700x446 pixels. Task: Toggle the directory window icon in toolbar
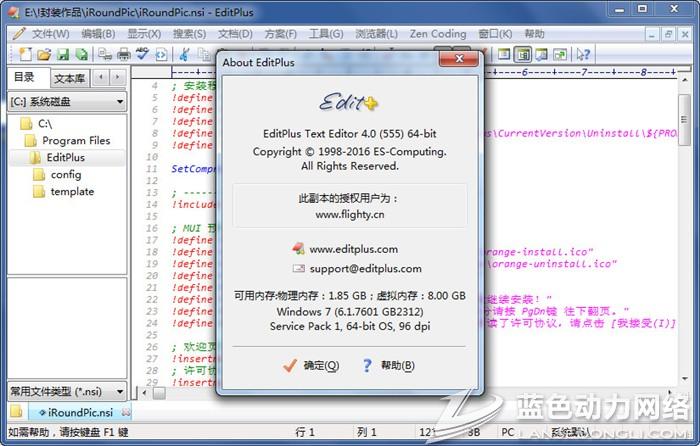523,54
